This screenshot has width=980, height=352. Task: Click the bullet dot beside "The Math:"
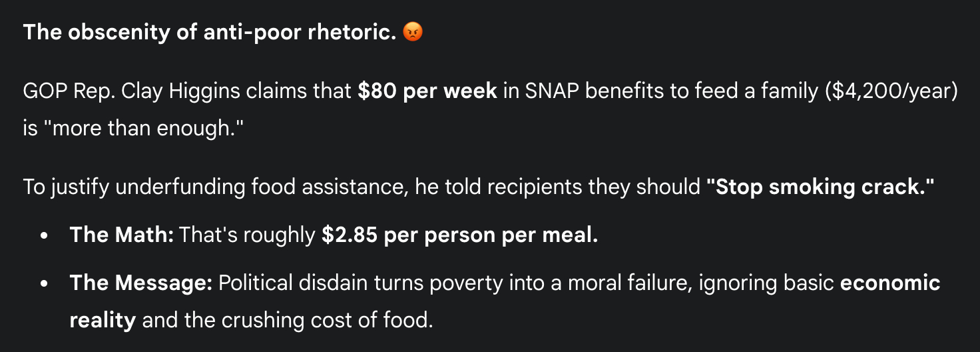[44, 236]
